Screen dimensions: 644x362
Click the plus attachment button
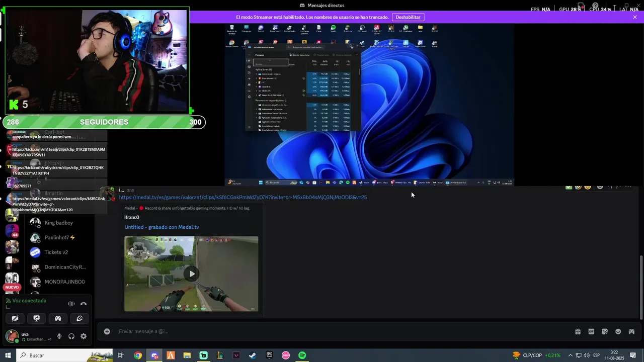pyautogui.click(x=107, y=331)
